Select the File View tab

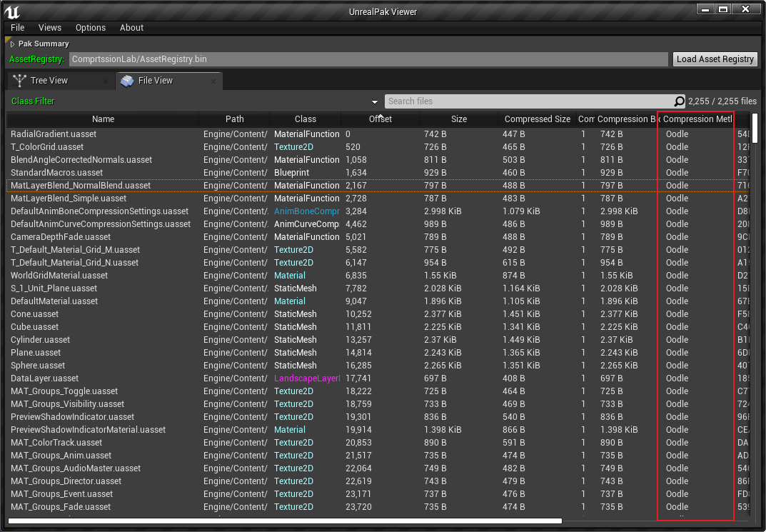[x=169, y=81]
